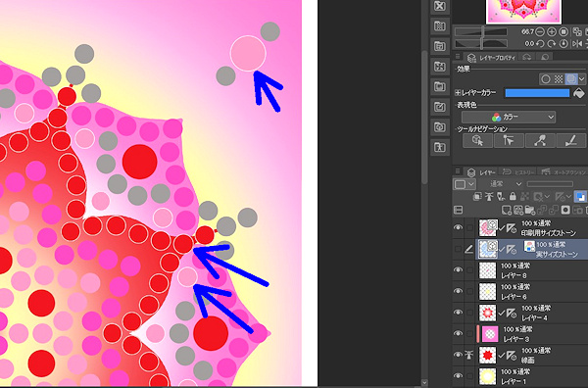Image resolution: width=588 pixels, height=388 pixels.
Task: Expand the レイヤーカラー settings
Action: coord(458,93)
